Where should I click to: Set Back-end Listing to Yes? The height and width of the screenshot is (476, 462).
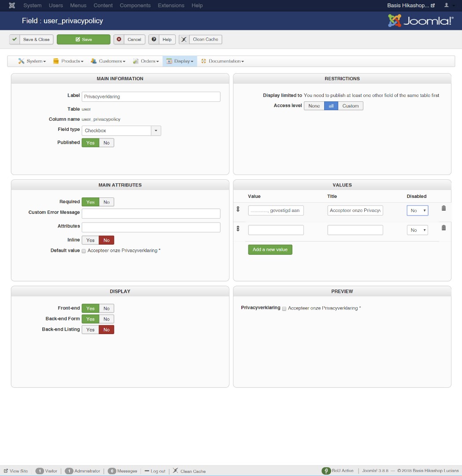[x=90, y=330]
